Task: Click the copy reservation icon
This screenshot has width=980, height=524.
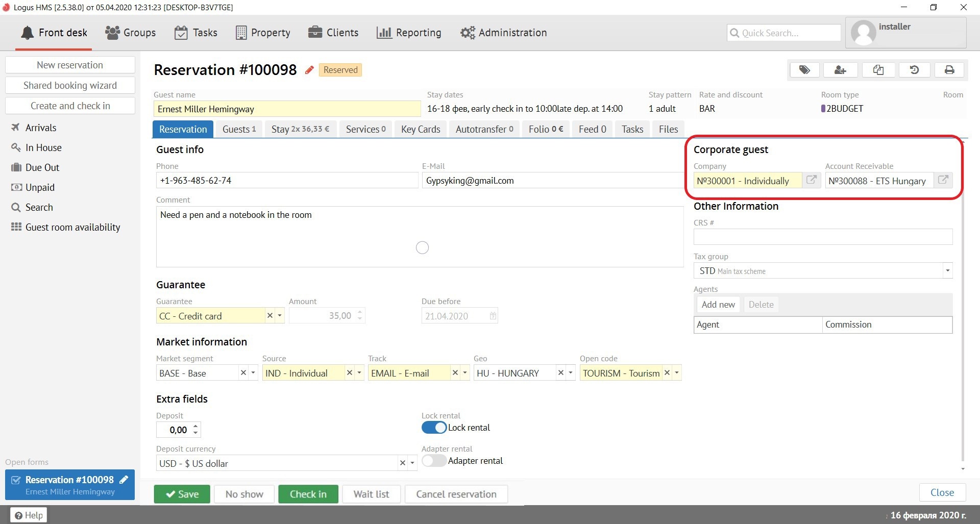Action: point(878,70)
